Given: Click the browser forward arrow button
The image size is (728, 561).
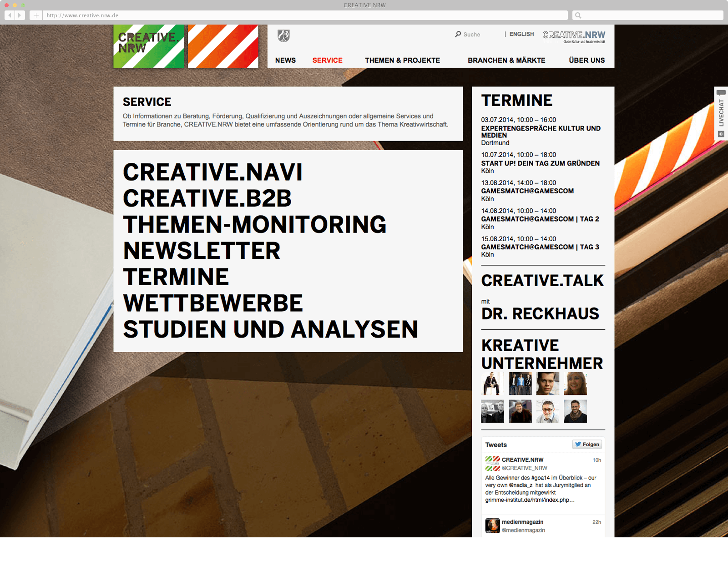Looking at the screenshot, I should 20,15.
